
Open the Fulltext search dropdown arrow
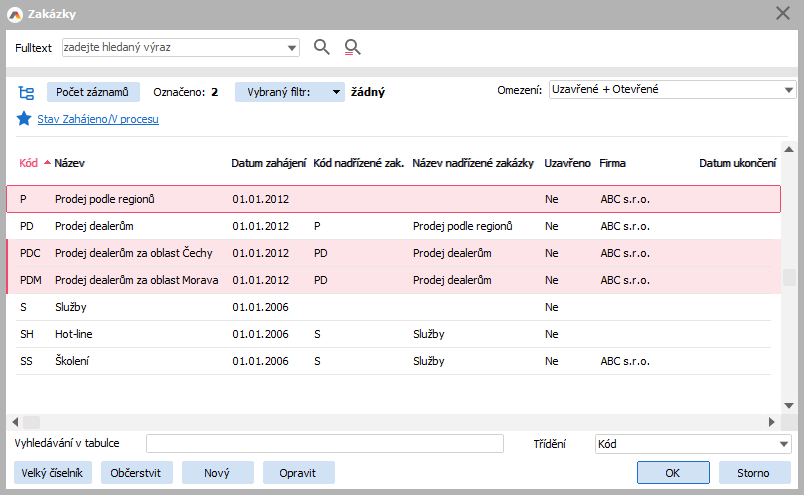pyautogui.click(x=292, y=48)
